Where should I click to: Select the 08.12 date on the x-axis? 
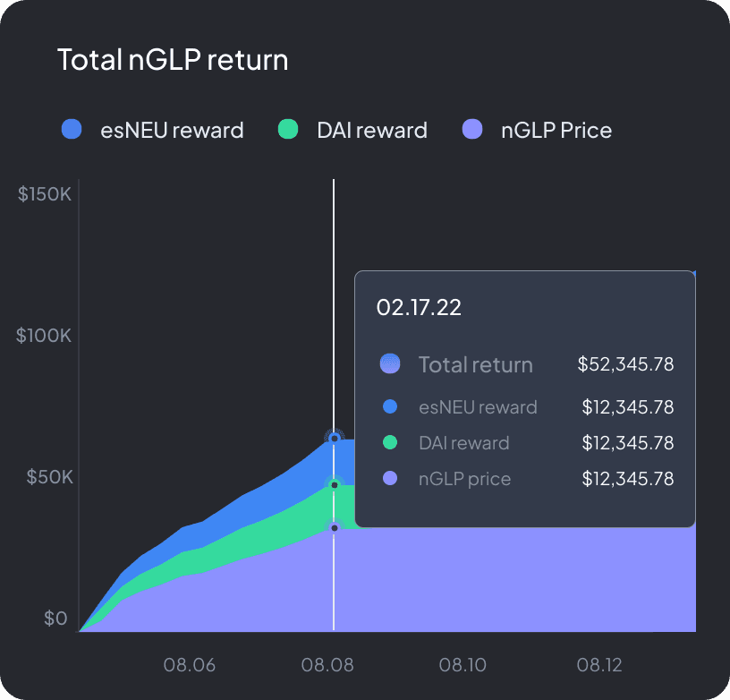(x=599, y=664)
